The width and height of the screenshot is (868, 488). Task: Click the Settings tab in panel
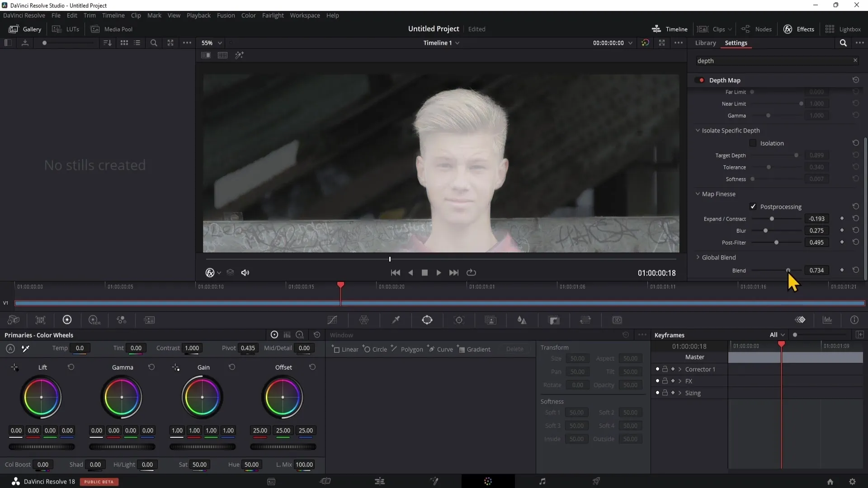tap(736, 43)
